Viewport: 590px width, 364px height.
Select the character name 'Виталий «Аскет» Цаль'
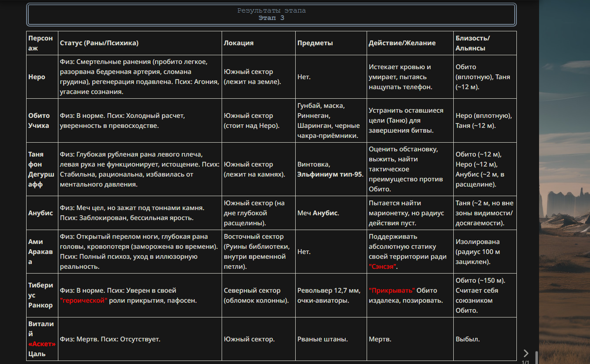pyautogui.click(x=42, y=339)
